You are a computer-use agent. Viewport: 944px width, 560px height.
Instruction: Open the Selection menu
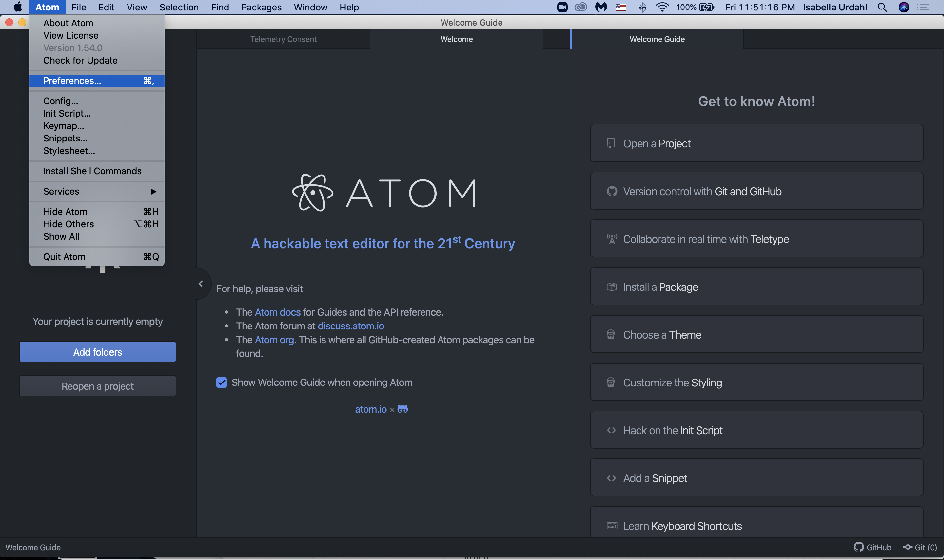pyautogui.click(x=179, y=7)
